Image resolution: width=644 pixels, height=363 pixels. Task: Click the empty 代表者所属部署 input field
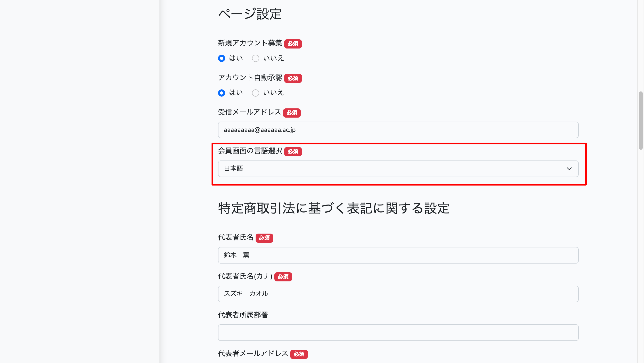(x=398, y=333)
